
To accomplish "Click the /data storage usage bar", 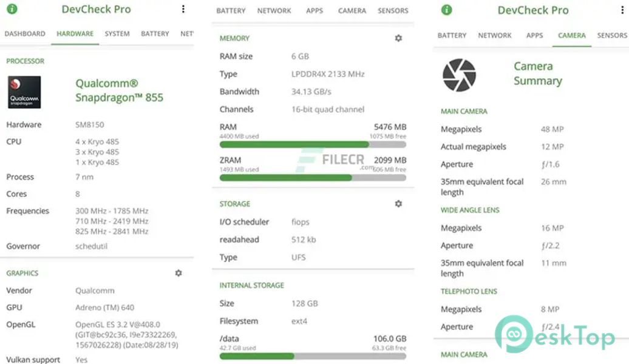I will click(313, 356).
